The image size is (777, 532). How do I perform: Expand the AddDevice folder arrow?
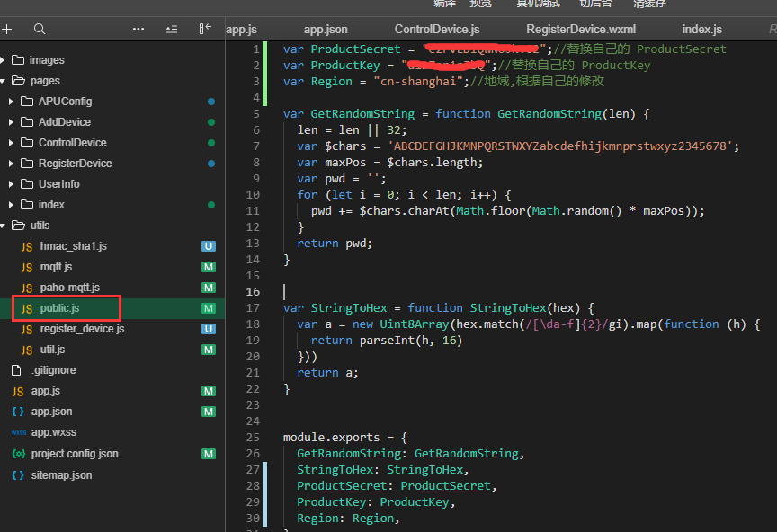11,122
